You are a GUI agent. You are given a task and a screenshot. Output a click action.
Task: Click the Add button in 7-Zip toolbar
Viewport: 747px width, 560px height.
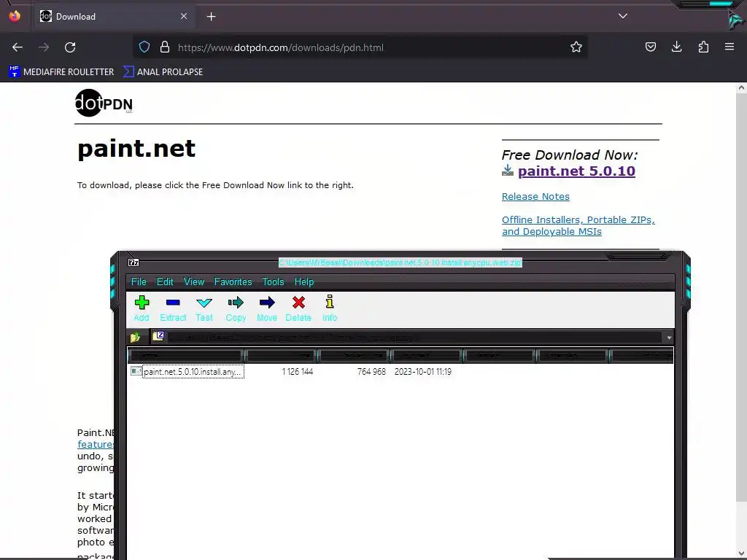pos(142,308)
